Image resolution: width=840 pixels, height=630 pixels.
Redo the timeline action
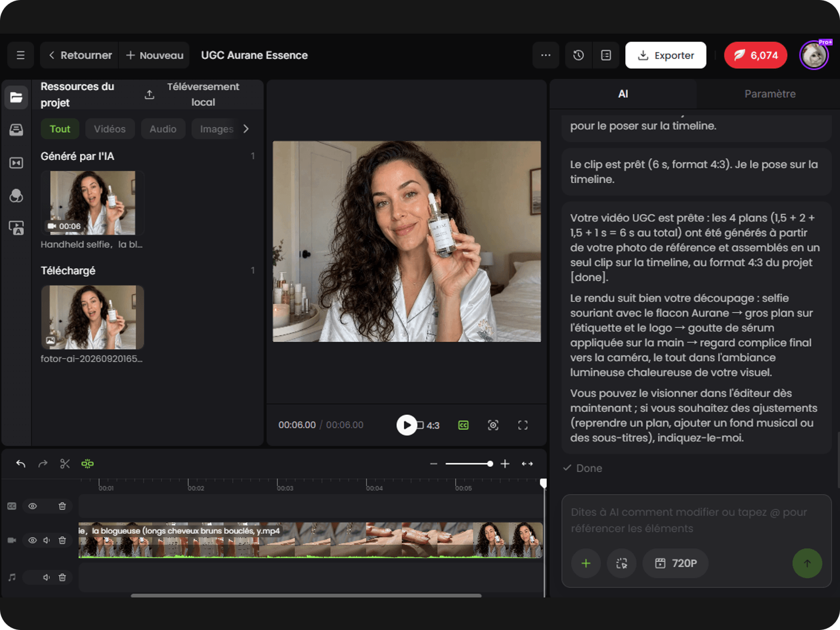click(43, 464)
